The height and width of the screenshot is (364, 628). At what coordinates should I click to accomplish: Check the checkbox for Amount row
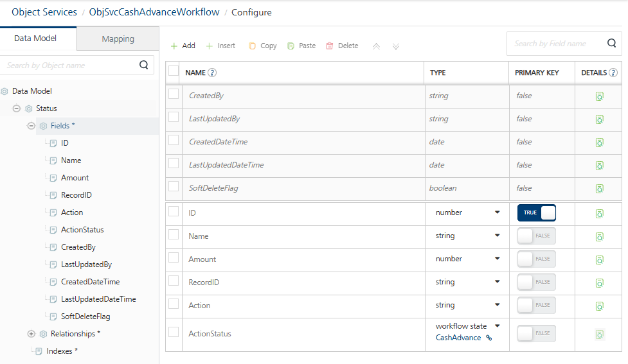pos(174,258)
